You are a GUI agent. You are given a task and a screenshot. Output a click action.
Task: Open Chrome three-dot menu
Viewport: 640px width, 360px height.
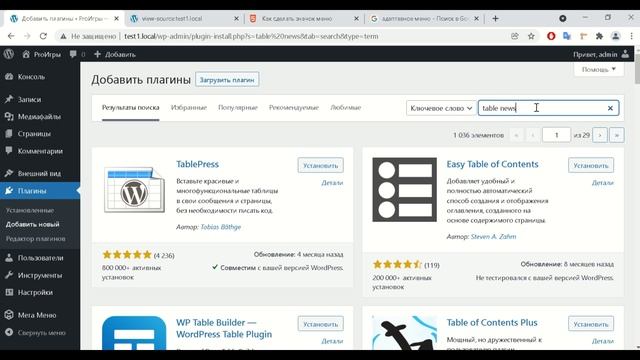631,36
